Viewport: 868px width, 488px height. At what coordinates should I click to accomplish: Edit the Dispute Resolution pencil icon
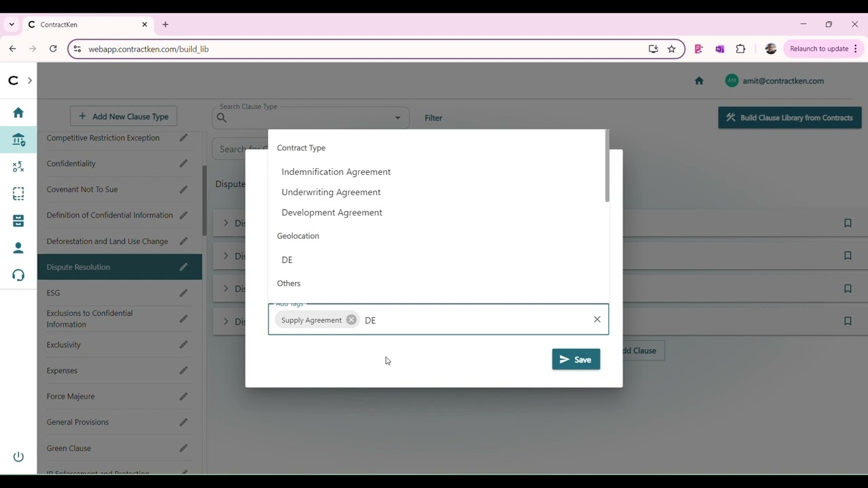click(183, 267)
